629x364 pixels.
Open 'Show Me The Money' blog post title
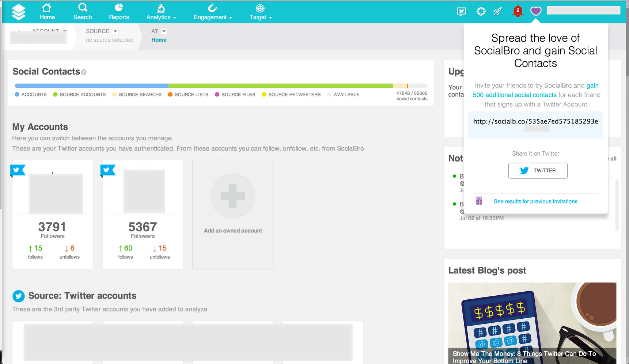click(524, 357)
